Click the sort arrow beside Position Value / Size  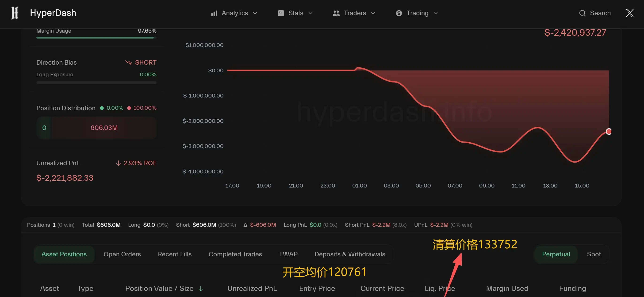[200, 289]
